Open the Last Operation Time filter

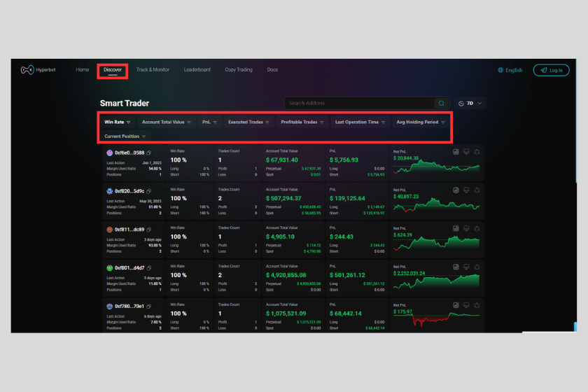point(360,122)
